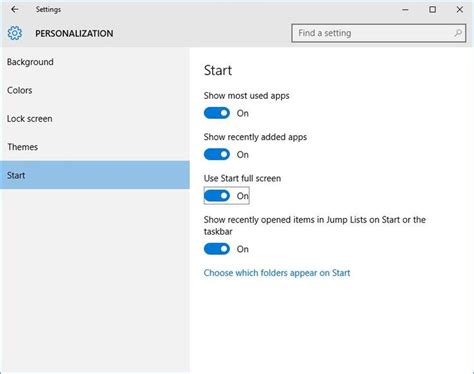
Task: Toggle Show most used apps switch
Action: [217, 113]
